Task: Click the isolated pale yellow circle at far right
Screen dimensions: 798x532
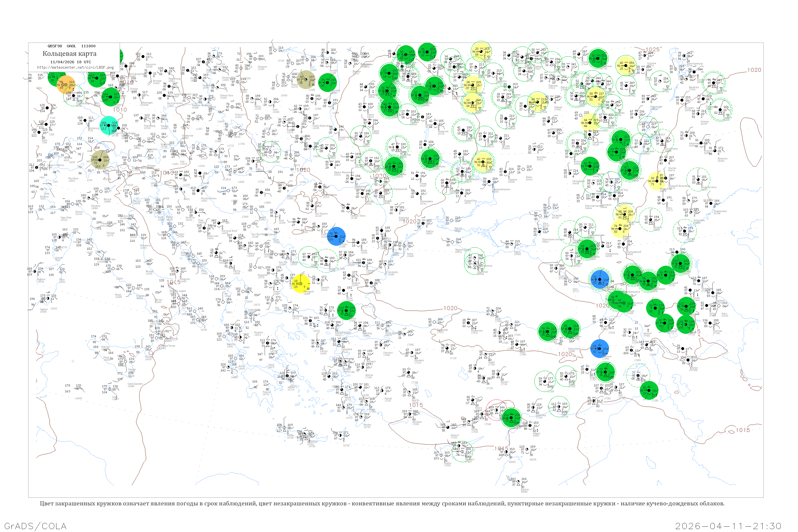Action: point(657,181)
